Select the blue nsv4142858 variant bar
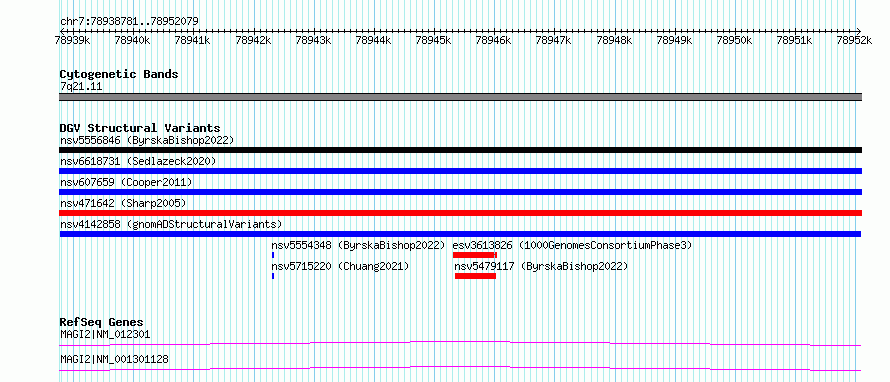 coord(460,234)
